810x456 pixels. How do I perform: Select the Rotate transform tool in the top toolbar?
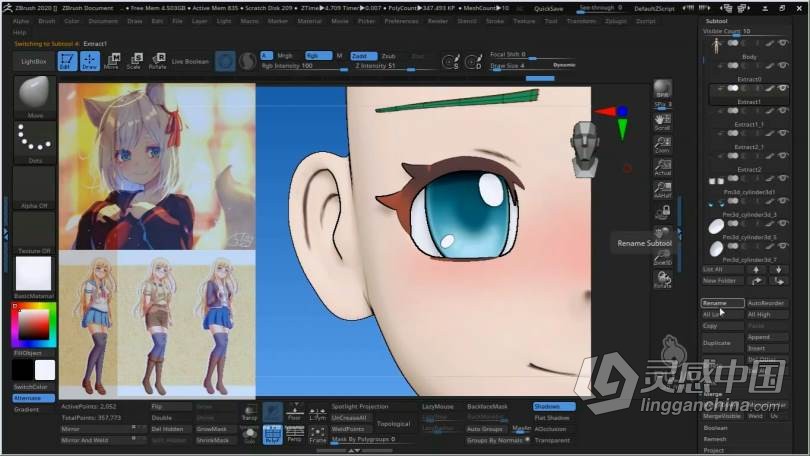pyautogui.click(x=157, y=61)
